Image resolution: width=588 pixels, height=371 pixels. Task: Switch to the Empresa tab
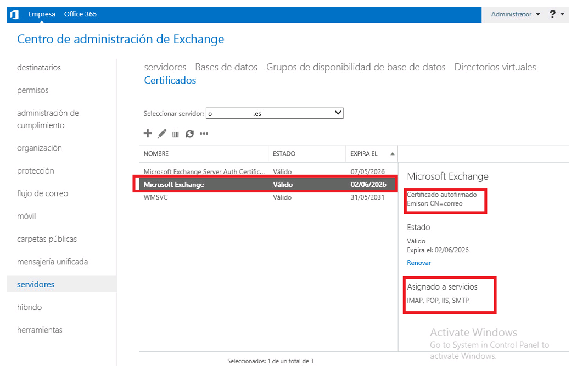42,14
